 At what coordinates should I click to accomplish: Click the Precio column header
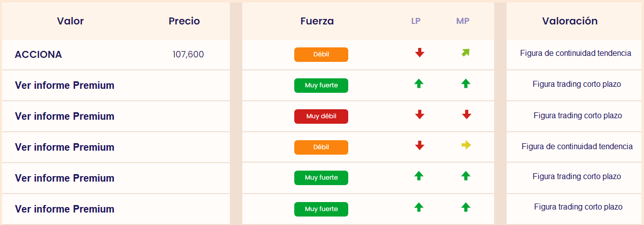click(x=184, y=21)
